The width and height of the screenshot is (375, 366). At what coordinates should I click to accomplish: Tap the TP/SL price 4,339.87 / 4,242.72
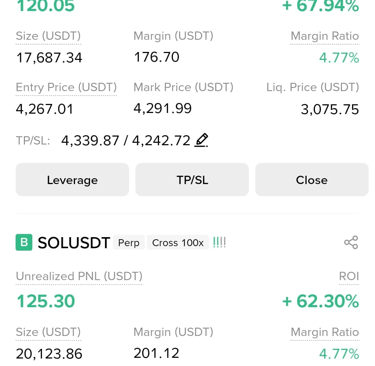(126, 140)
